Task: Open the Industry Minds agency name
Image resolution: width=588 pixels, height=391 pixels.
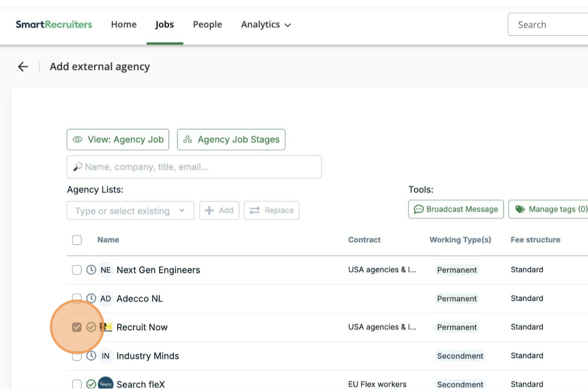Action: coord(148,356)
